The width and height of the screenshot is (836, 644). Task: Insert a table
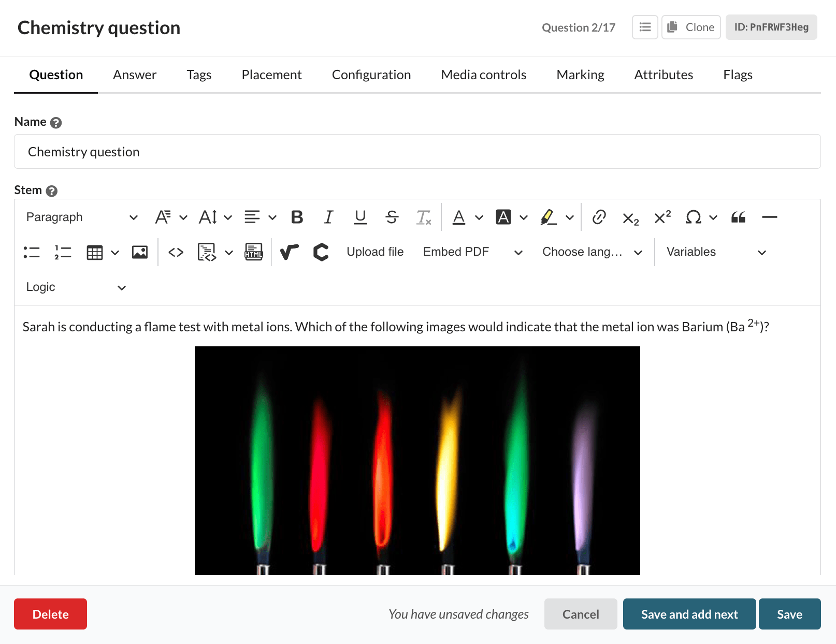coord(95,252)
